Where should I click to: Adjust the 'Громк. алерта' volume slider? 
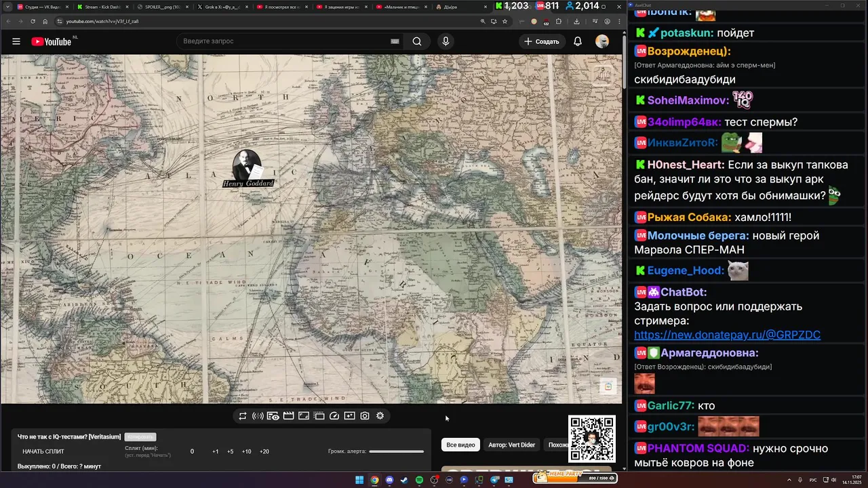[x=397, y=451]
